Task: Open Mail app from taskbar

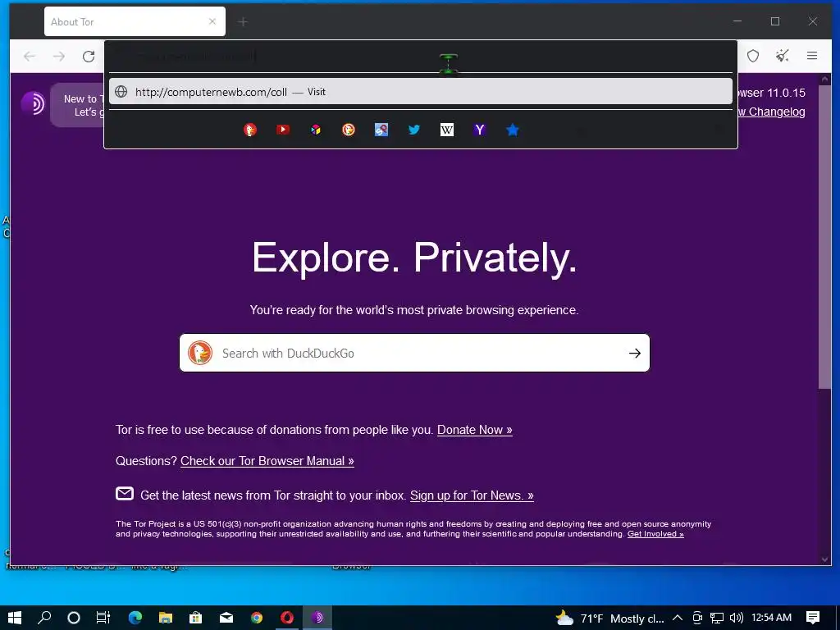Action: 226,618
